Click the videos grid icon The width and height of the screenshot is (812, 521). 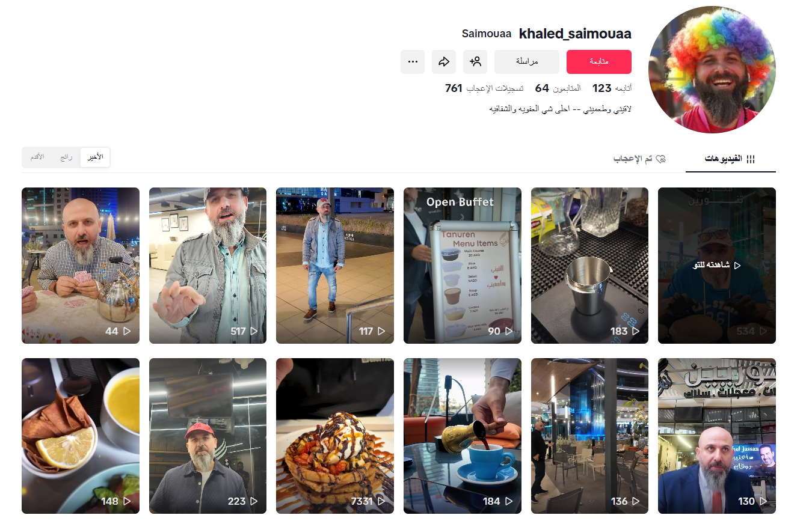click(750, 159)
